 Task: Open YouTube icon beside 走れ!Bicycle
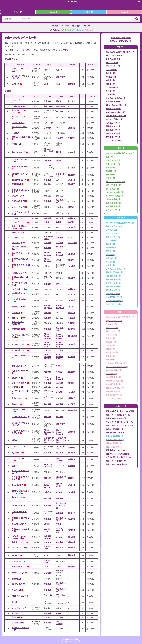[27, 152]
